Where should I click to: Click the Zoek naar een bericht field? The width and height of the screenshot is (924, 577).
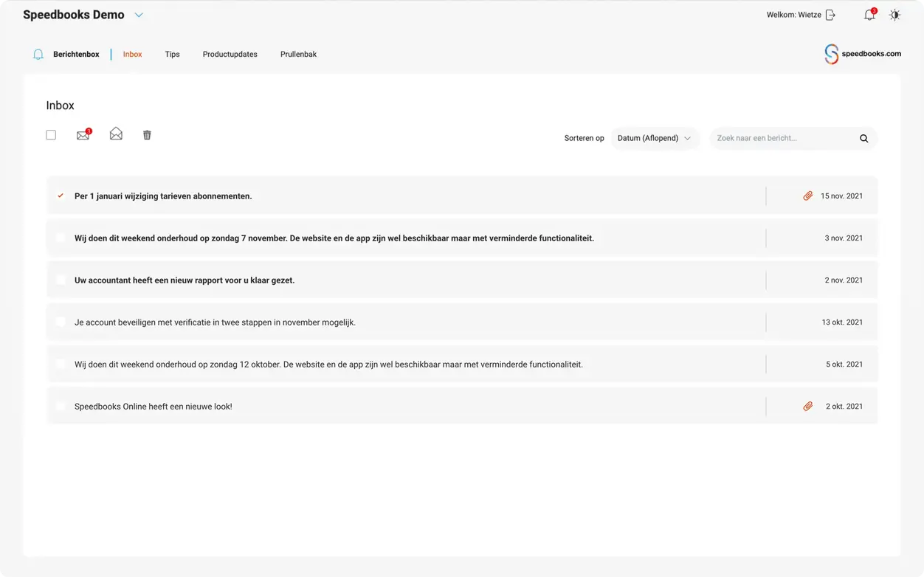(x=782, y=138)
